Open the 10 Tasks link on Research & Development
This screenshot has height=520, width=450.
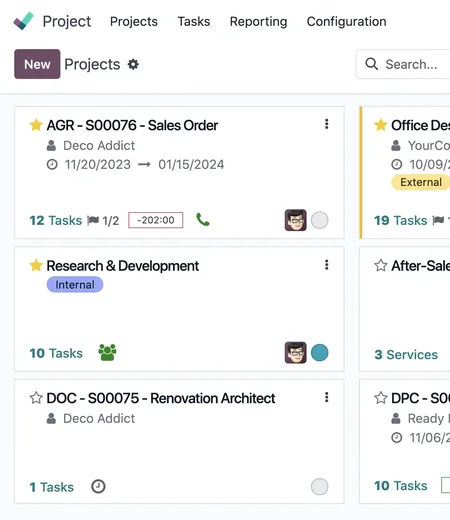pos(56,353)
